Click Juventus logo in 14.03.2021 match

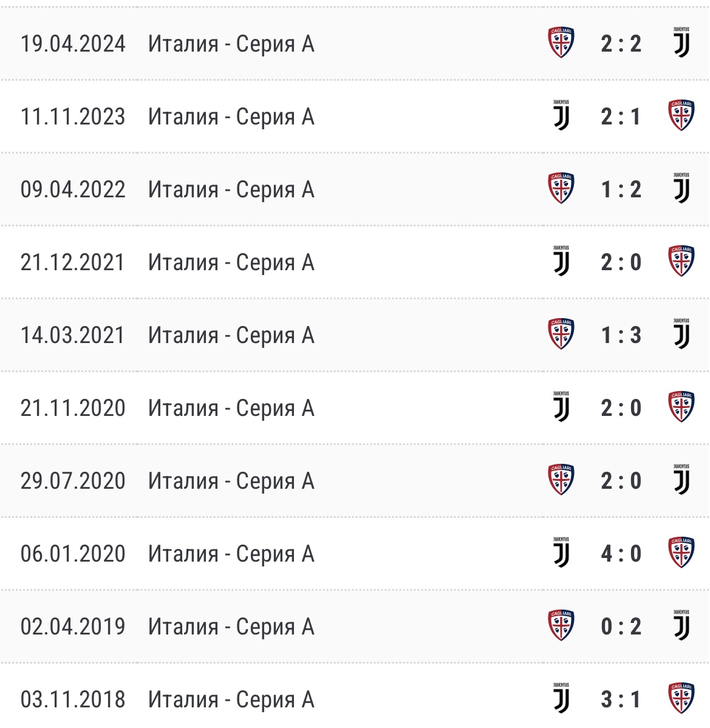tap(681, 335)
